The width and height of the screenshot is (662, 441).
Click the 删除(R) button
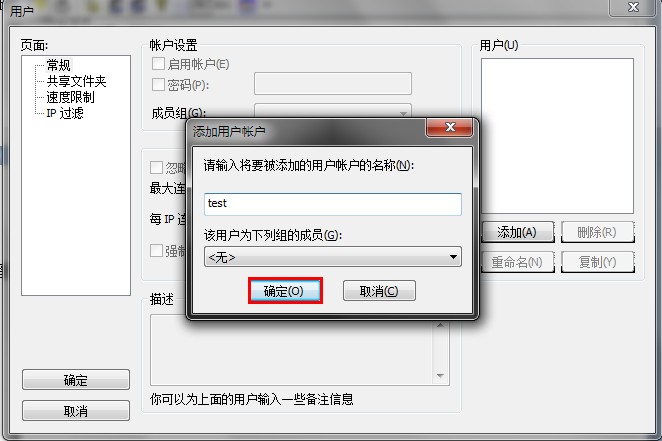point(597,232)
